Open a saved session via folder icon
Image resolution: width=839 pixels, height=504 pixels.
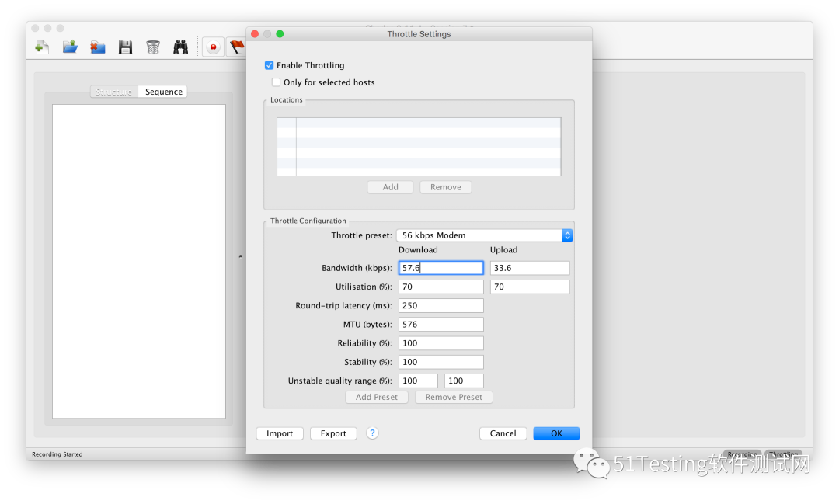[70, 47]
